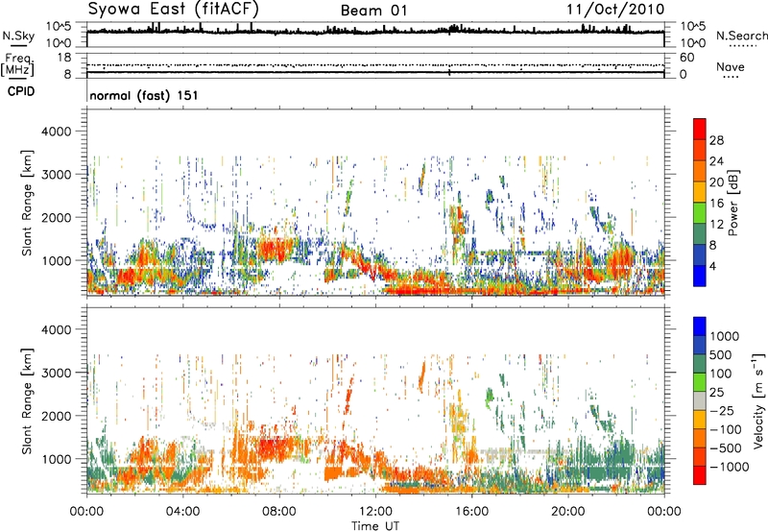This screenshot has width=768, height=532.
Task: Pick the light green segment of the power color bar
Action: tap(700, 213)
